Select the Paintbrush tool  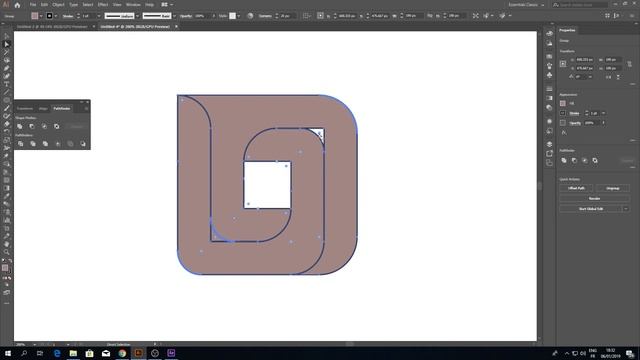6,108
